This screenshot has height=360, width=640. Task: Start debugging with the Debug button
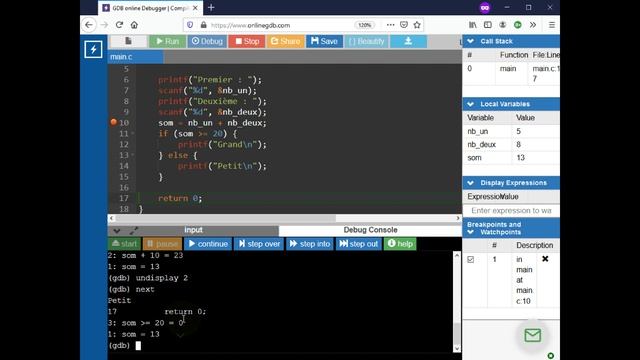pos(207,41)
